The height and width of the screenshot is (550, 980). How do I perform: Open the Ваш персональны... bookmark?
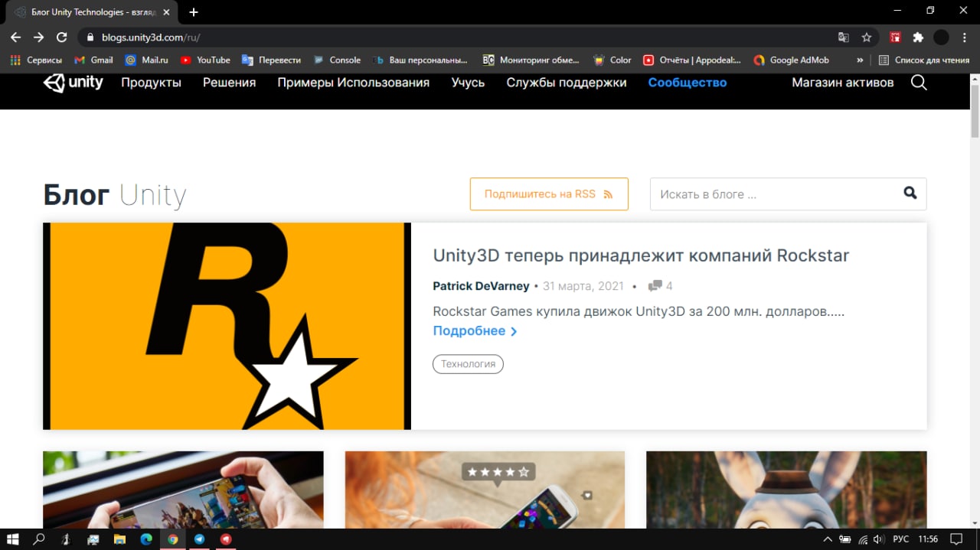[x=420, y=60]
